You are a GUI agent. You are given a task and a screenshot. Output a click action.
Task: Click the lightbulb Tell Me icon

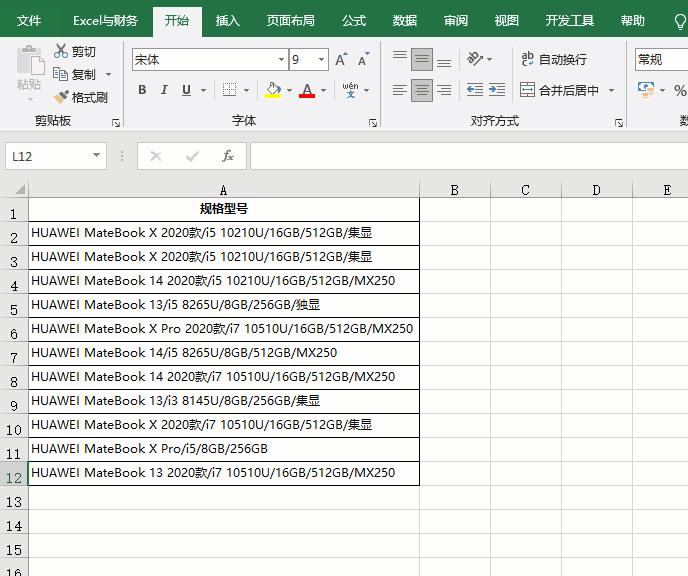[x=680, y=21]
